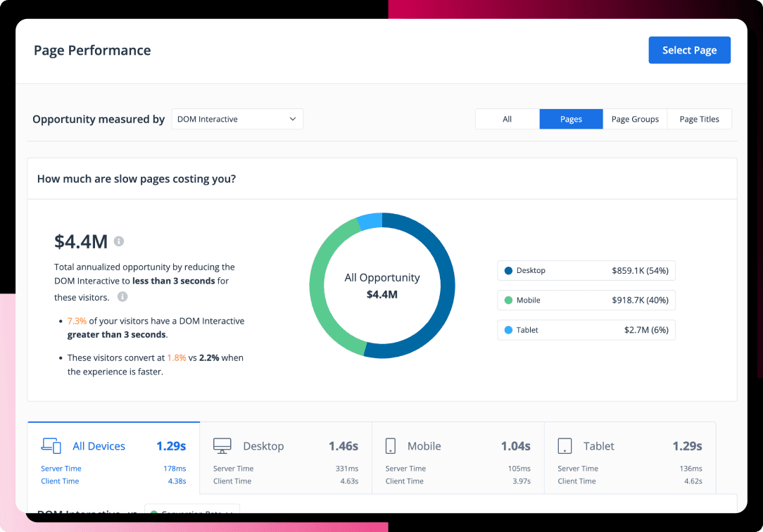The image size is (763, 532).
Task: Click the info icon beside $4.4M
Action: [119, 241]
